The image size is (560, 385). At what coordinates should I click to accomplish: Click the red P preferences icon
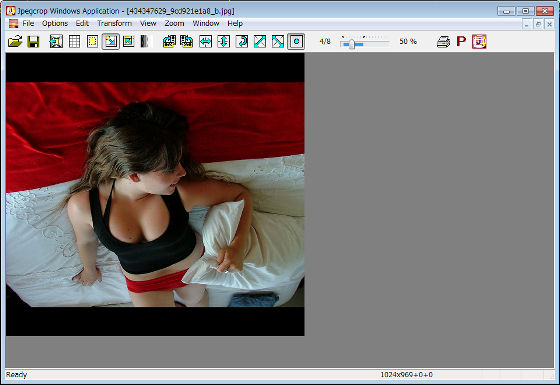point(461,41)
